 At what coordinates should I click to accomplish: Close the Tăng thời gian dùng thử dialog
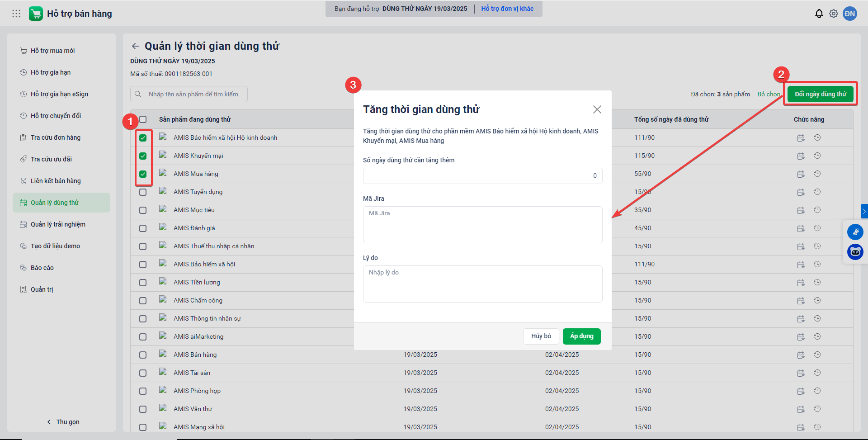tap(597, 109)
